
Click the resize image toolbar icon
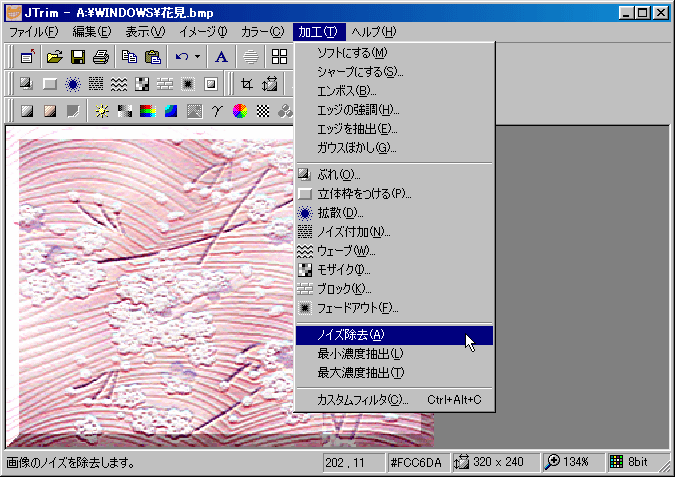pos(270,84)
